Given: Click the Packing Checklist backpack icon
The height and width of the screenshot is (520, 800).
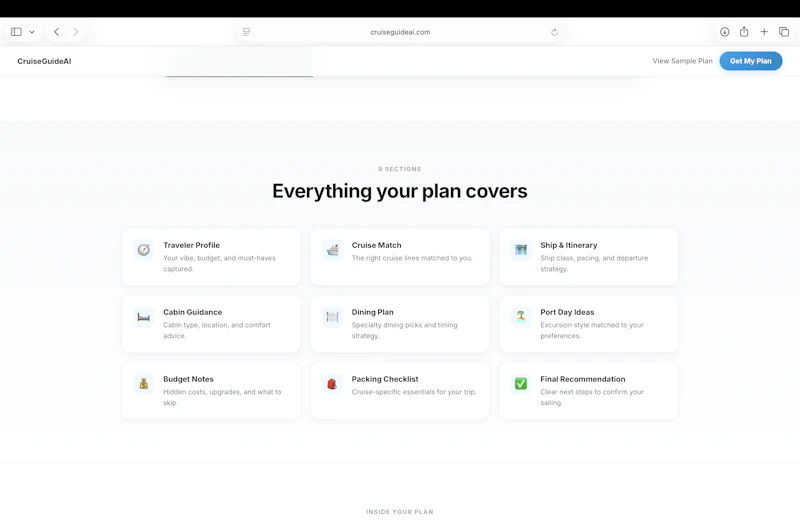Looking at the screenshot, I should [x=332, y=384].
